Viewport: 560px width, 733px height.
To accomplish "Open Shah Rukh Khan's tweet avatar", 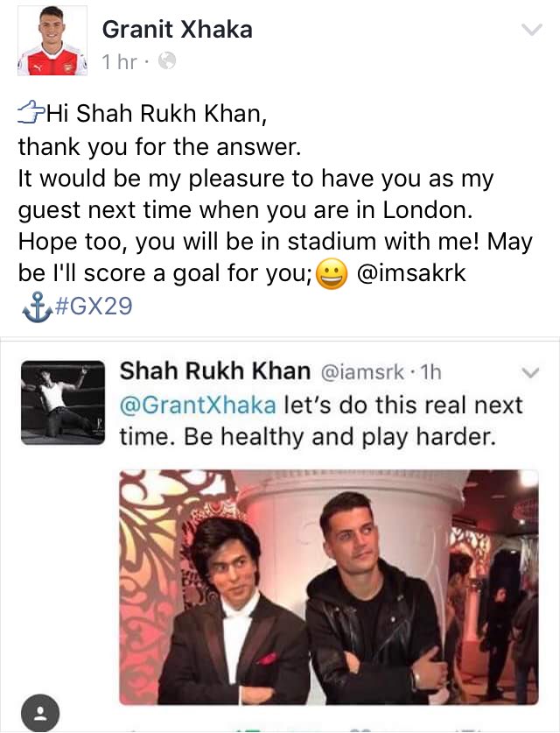I will tap(63, 403).
